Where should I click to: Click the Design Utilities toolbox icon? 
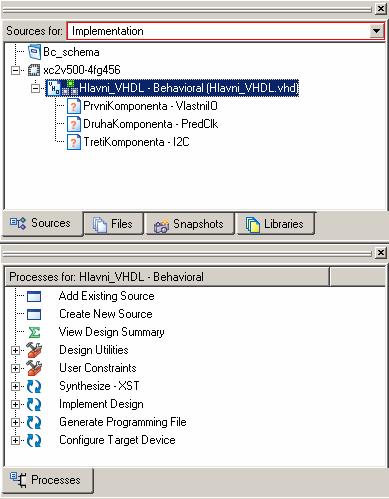pos(34,350)
